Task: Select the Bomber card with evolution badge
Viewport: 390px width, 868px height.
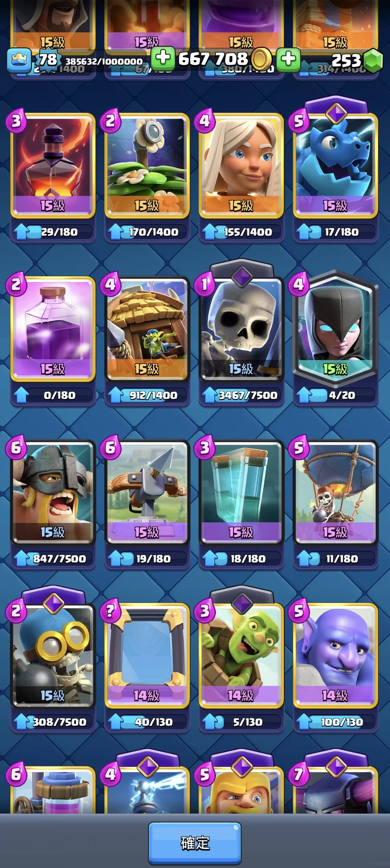Action: [x=53, y=655]
